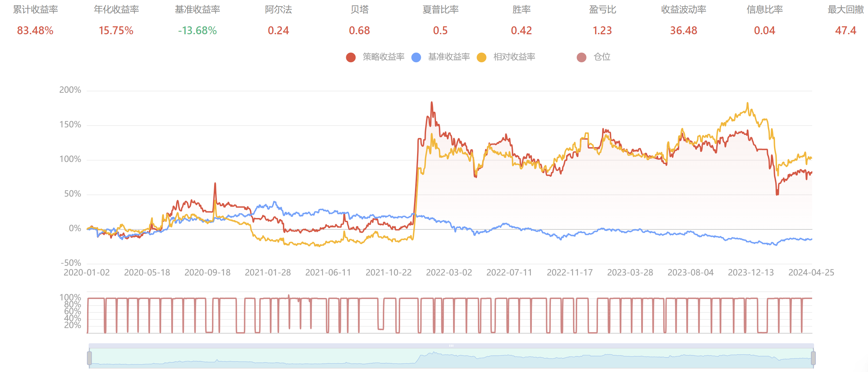Hide the 基准收益率 series via its legend text
868x372 pixels.
pyautogui.click(x=449, y=57)
